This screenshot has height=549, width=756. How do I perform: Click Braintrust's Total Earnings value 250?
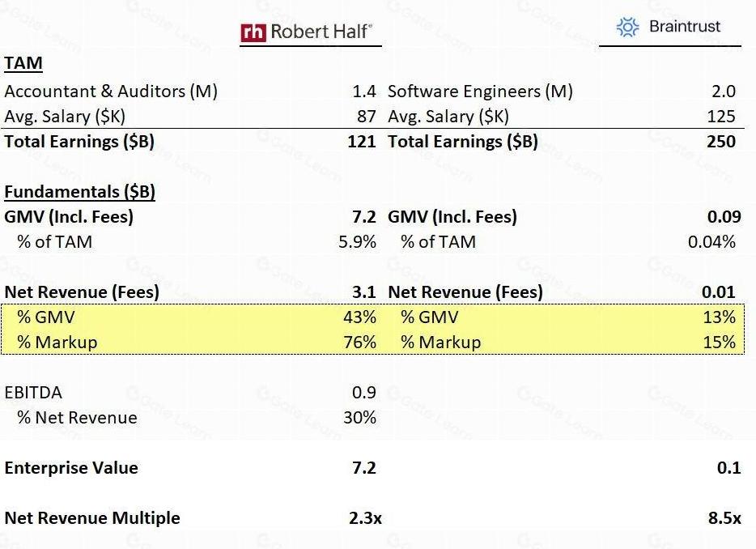(x=720, y=142)
